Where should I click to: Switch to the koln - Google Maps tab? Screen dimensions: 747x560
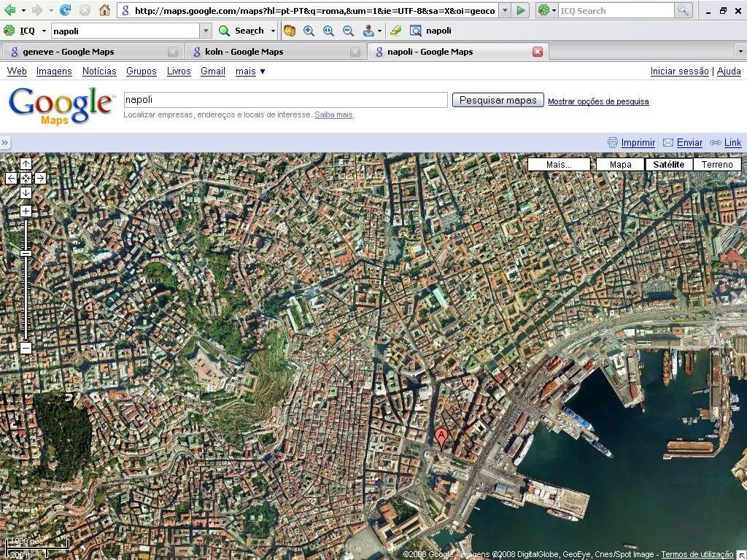[249, 52]
